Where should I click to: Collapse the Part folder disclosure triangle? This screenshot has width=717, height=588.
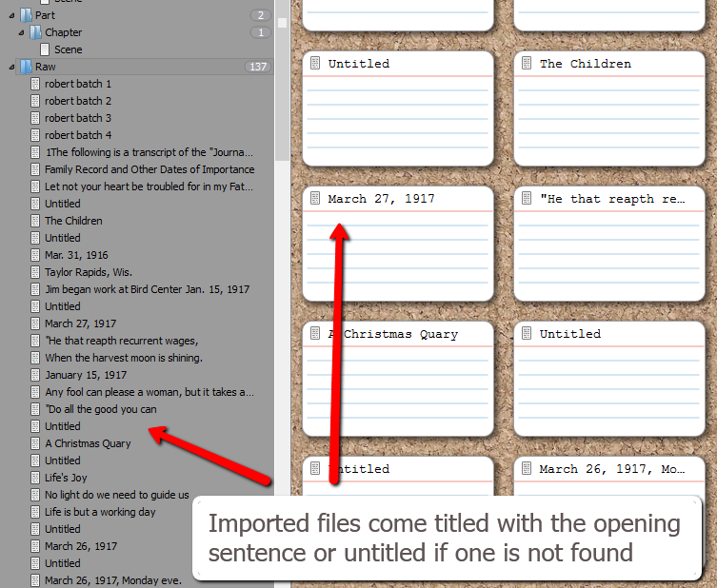point(11,15)
